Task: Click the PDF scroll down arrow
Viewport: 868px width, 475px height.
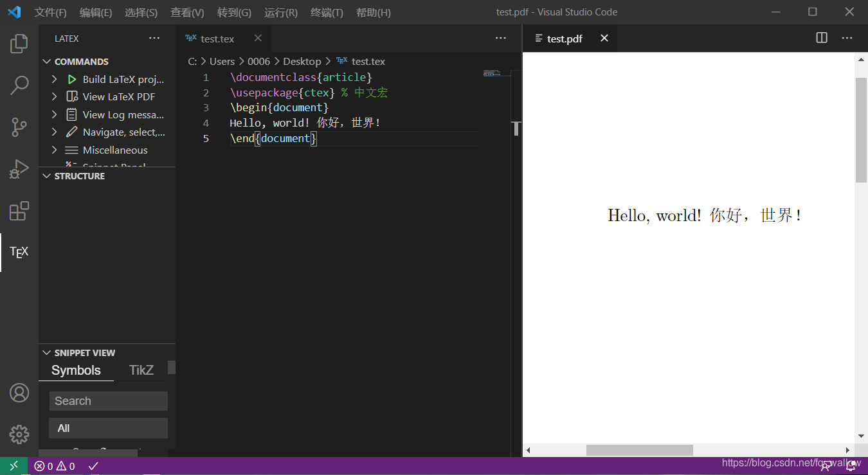Action: tap(861, 436)
